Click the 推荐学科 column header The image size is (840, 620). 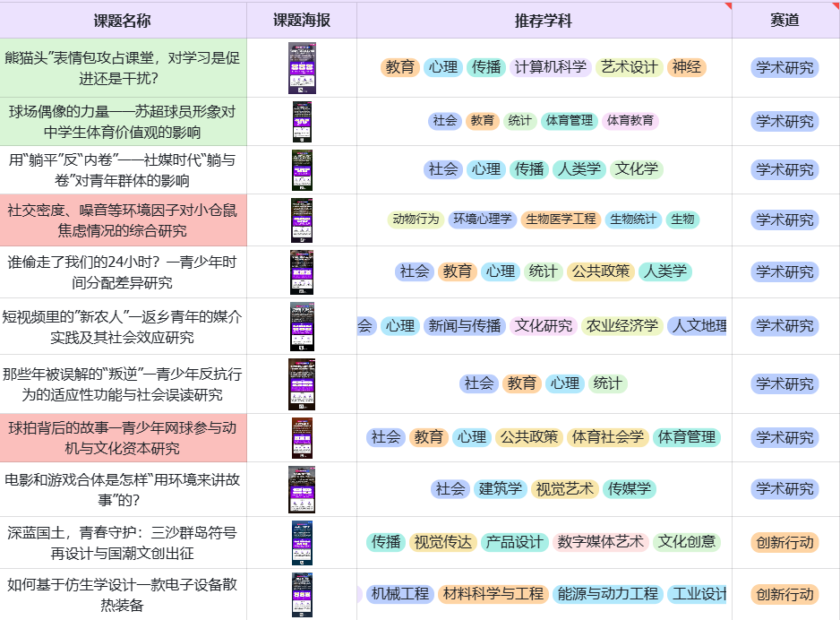click(534, 18)
